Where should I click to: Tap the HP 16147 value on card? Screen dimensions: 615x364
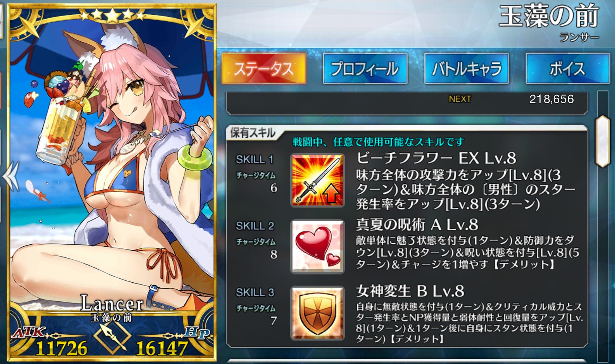(162, 348)
